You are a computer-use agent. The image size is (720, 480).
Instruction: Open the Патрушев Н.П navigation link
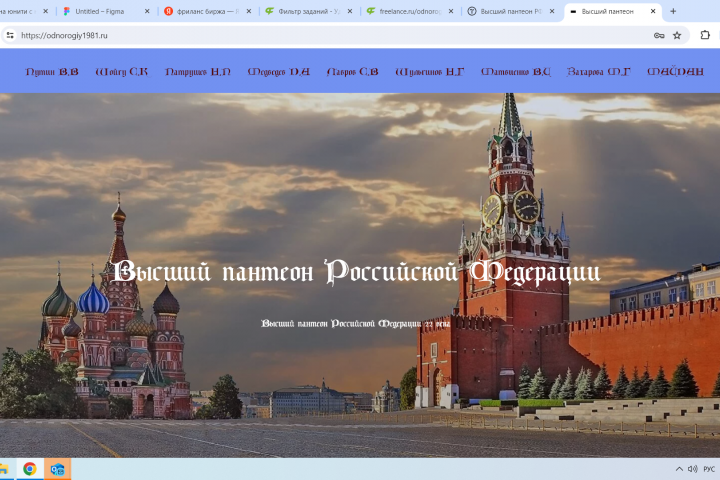click(x=198, y=72)
